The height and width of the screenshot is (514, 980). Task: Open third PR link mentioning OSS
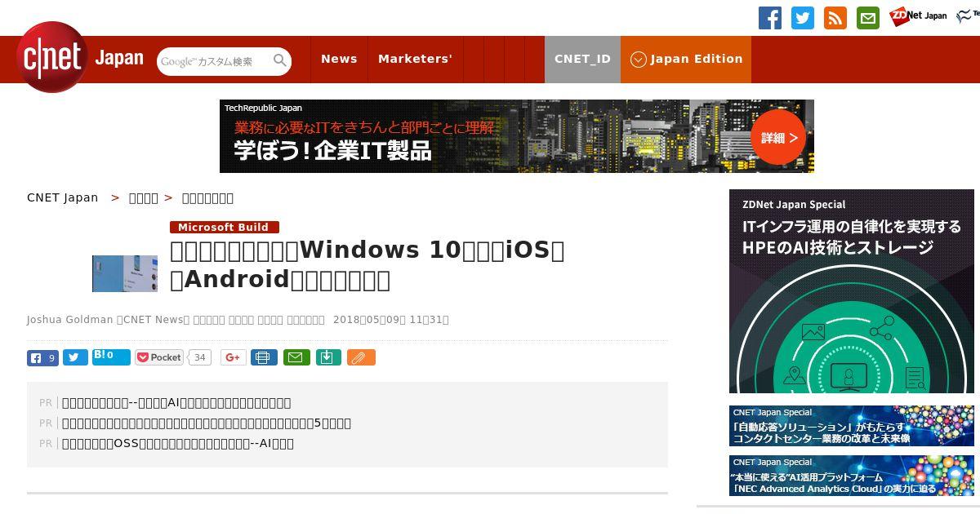point(178,443)
